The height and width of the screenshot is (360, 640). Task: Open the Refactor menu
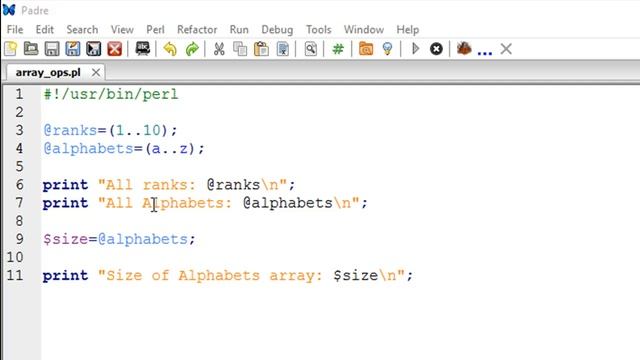(x=197, y=30)
